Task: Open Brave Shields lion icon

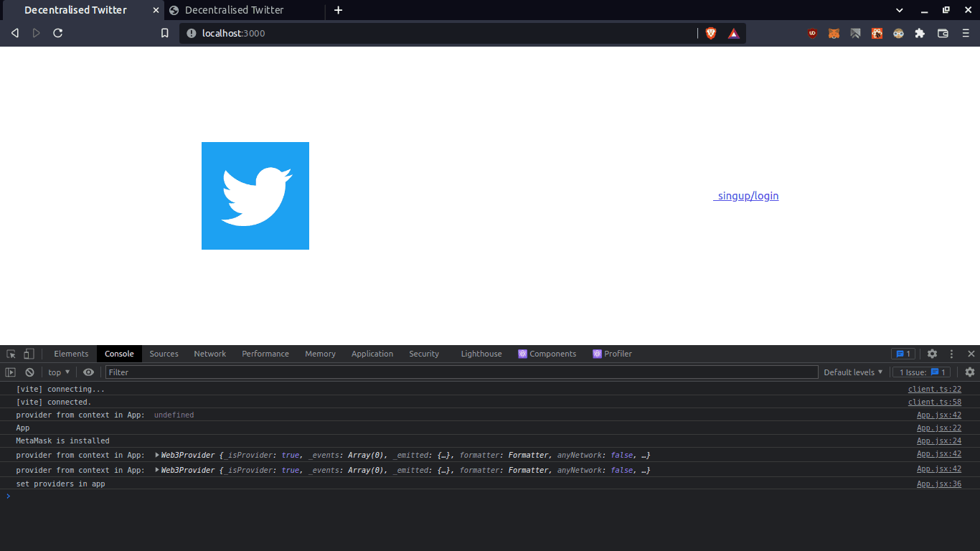Action: [711, 33]
